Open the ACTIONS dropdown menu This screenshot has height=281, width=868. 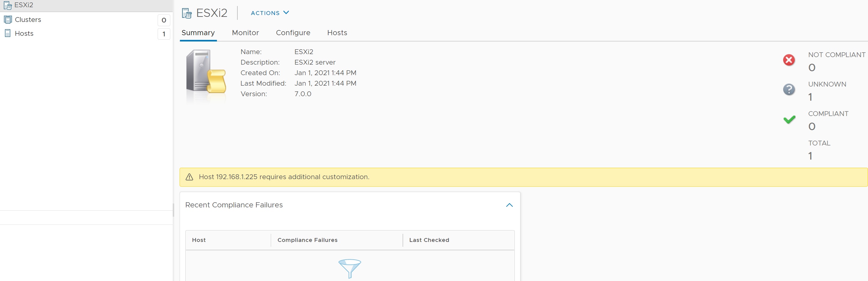(270, 13)
